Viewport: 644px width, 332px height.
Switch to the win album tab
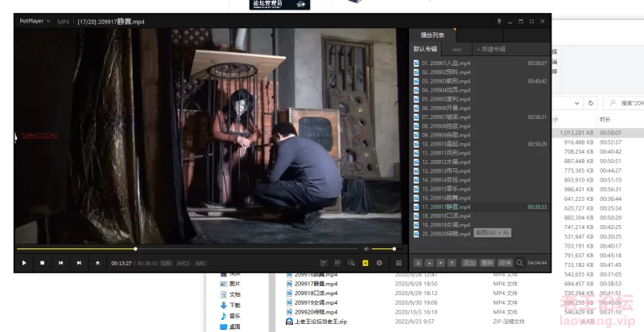(x=456, y=49)
